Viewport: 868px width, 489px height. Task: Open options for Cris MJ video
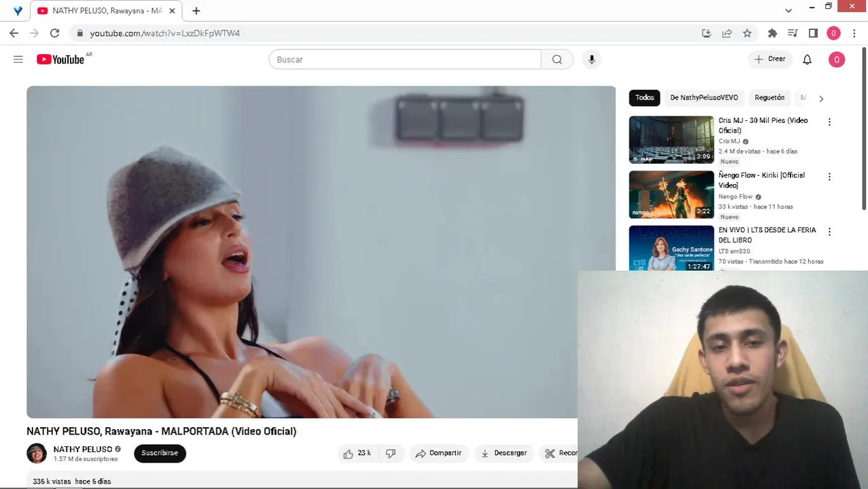click(829, 122)
